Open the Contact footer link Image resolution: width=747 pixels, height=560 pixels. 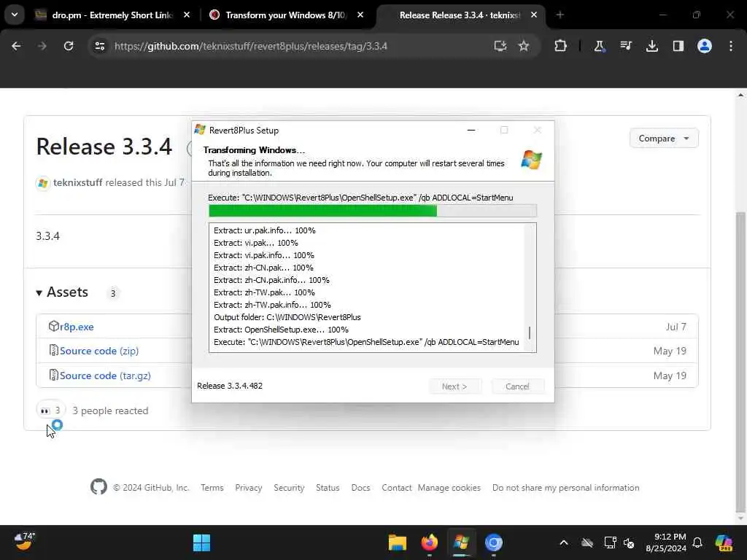396,488
